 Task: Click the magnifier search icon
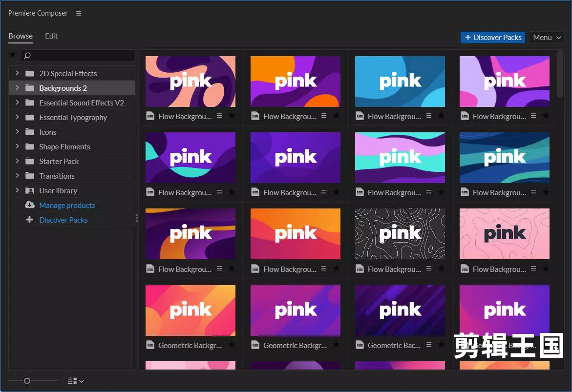click(x=27, y=56)
